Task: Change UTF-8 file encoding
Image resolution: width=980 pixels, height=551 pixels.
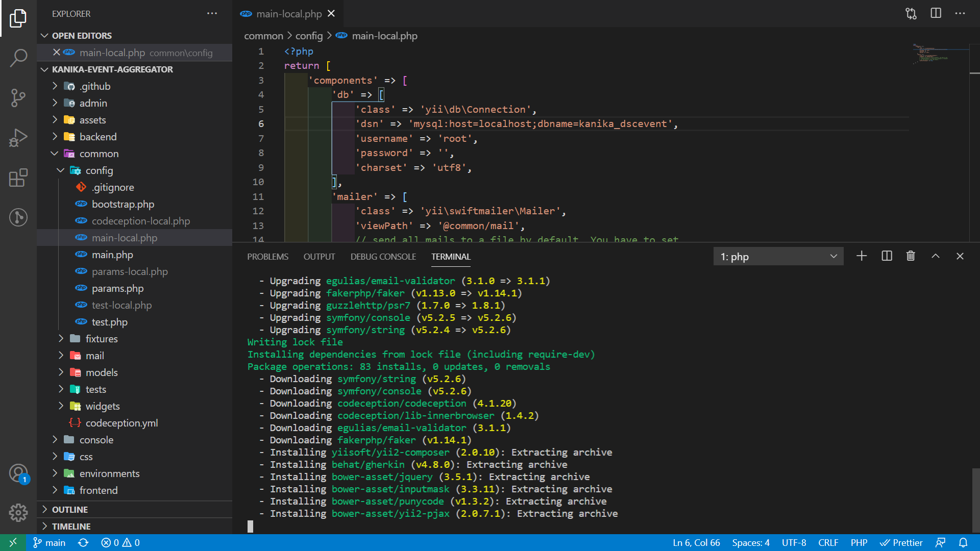Action: point(794,543)
